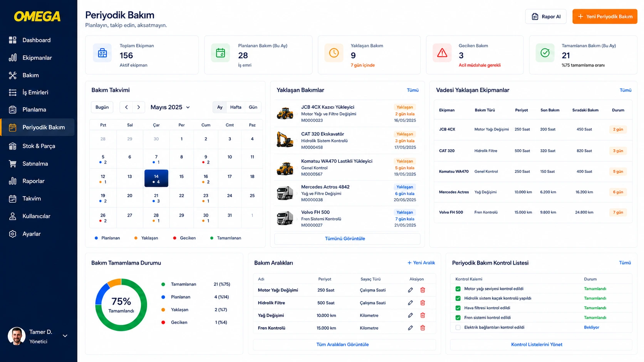Image resolution: width=644 pixels, height=362 pixels.
Task: Uncheck Motor yağı seviyesi kontrol edildi
Action: click(x=458, y=289)
